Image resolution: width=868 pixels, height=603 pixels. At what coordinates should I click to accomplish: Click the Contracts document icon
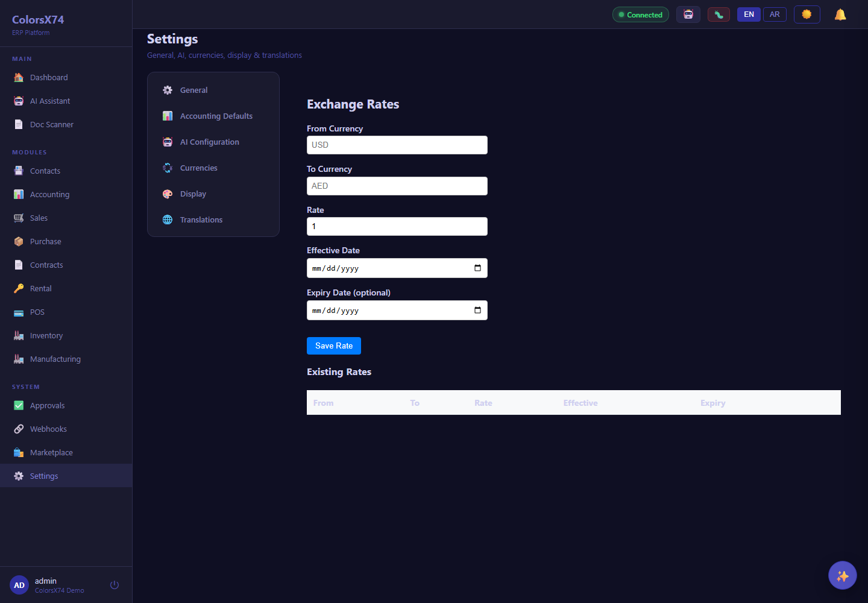click(x=19, y=265)
